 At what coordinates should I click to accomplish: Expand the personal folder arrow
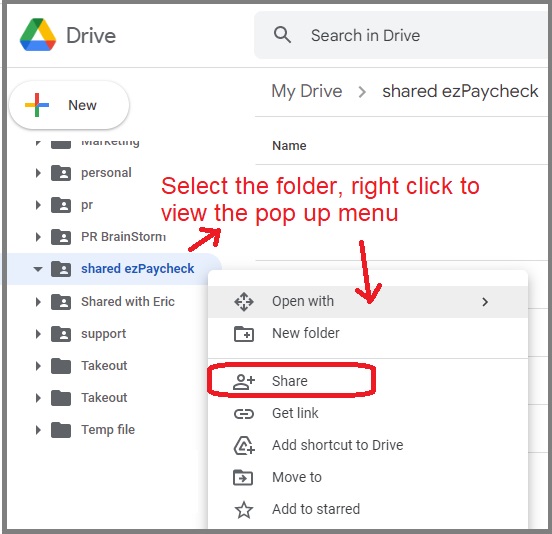(38, 173)
